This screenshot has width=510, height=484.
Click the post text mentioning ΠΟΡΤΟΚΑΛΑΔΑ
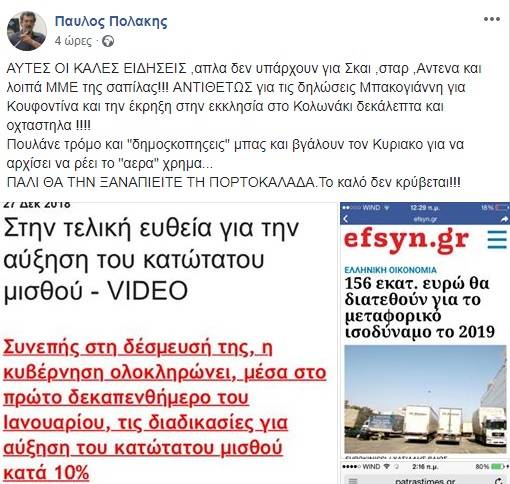[233, 182]
